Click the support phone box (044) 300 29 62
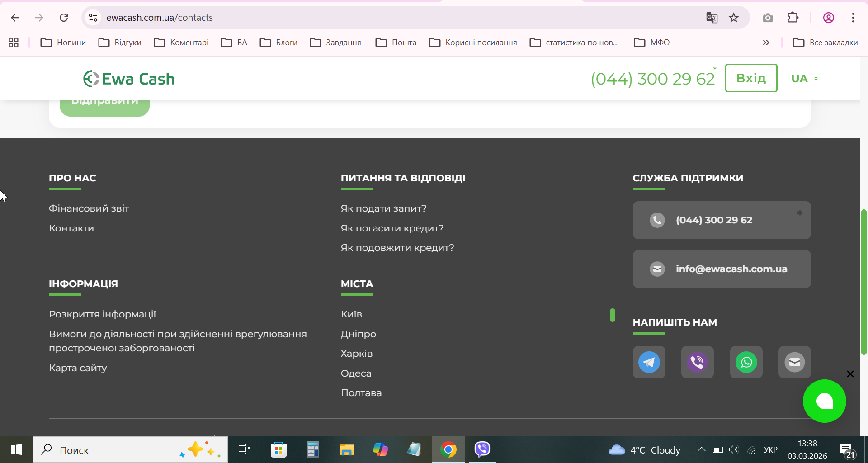 tap(722, 220)
